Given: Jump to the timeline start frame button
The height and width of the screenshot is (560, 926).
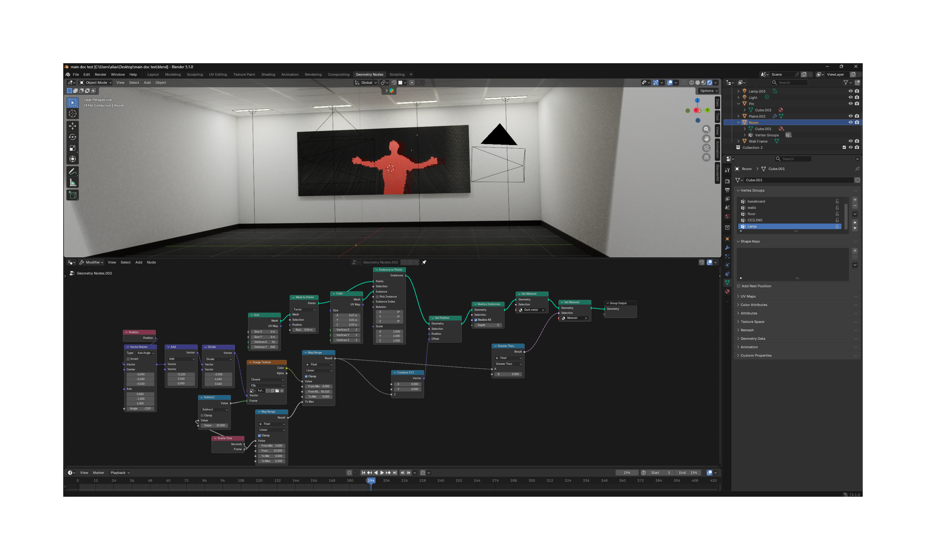Looking at the screenshot, I should [x=363, y=473].
